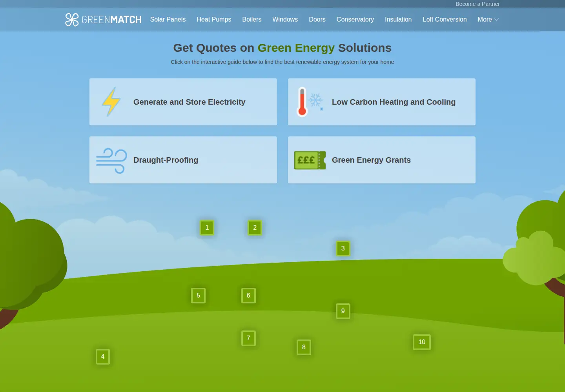Click hotspot marker number 2

255,228
